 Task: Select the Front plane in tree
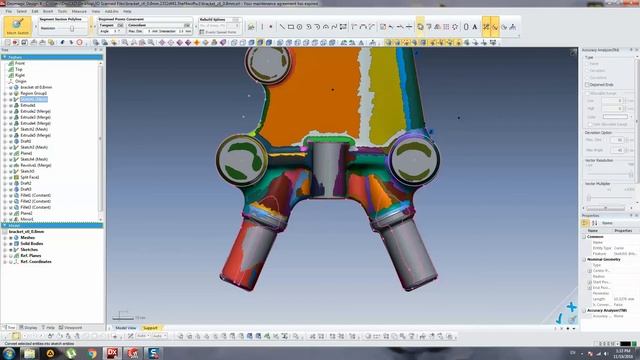pyautogui.click(x=20, y=63)
